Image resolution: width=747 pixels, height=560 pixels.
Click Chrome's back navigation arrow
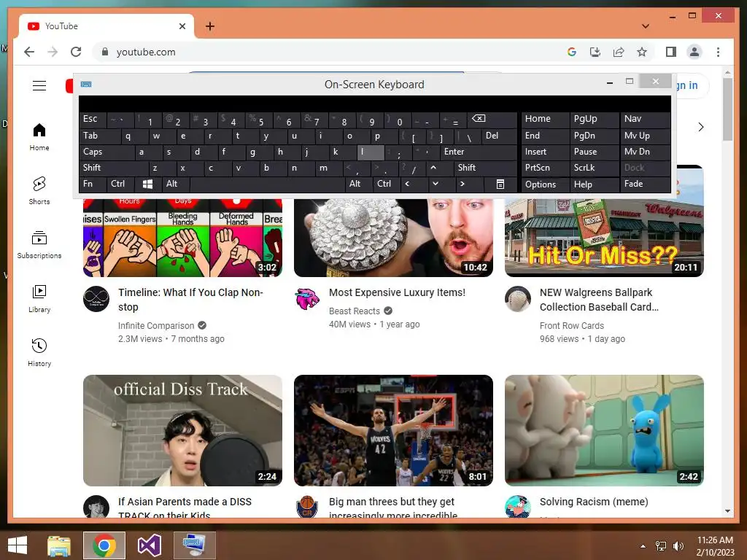pyautogui.click(x=29, y=52)
